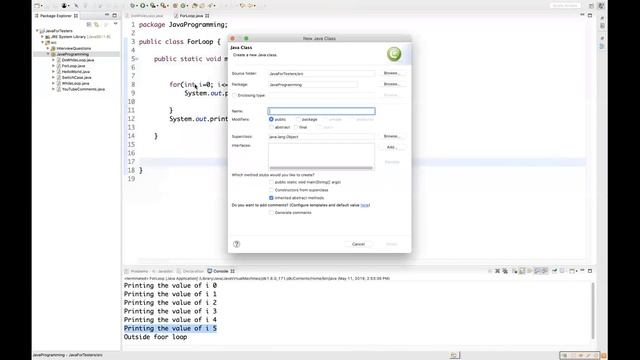Click into the Package text field
640x360 pixels.
(313, 84)
